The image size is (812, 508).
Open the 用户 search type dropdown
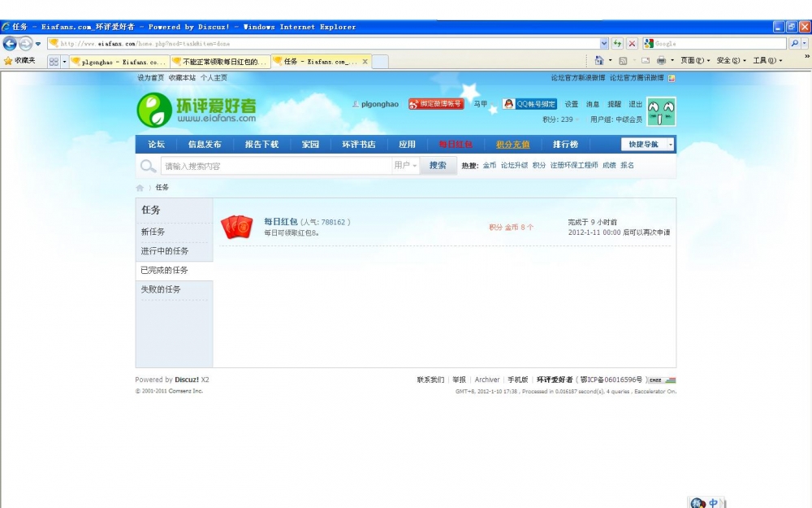(x=405, y=166)
